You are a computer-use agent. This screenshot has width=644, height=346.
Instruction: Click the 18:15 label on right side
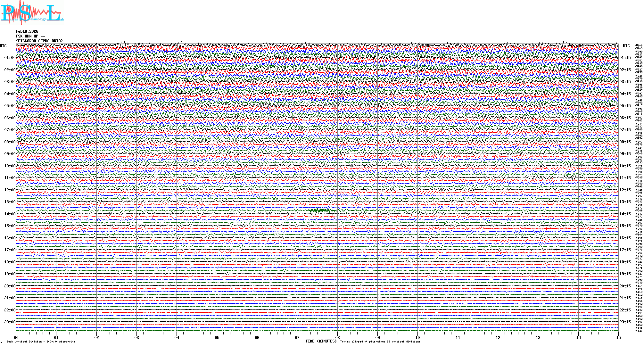tap(625, 262)
